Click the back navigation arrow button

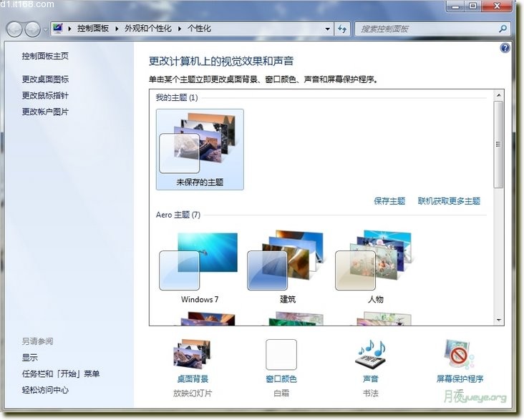tap(15, 29)
